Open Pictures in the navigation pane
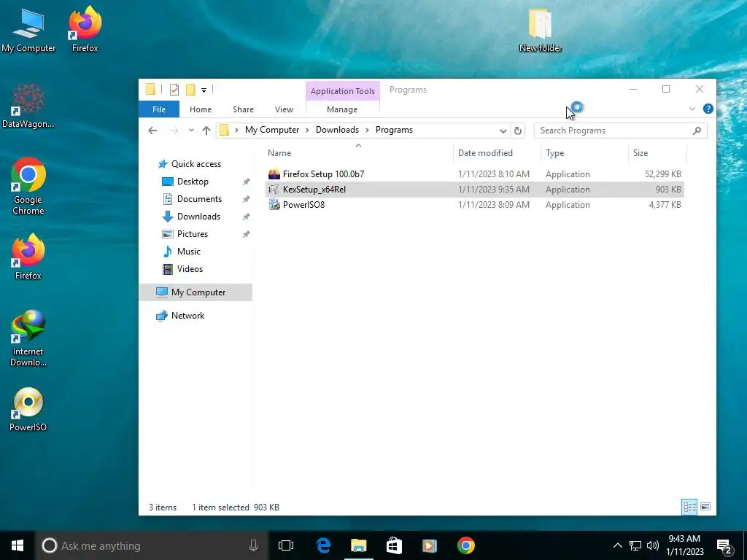The width and height of the screenshot is (747, 560). pos(185,234)
